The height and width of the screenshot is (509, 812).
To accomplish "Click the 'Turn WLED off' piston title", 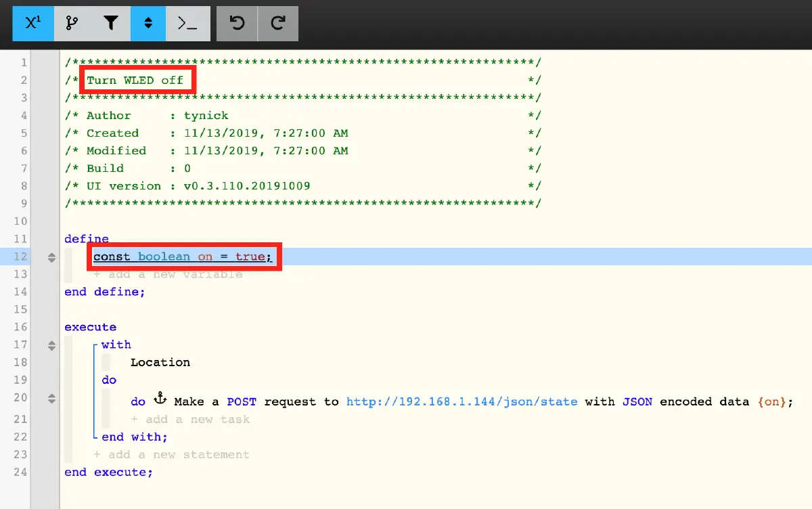I will [135, 81].
